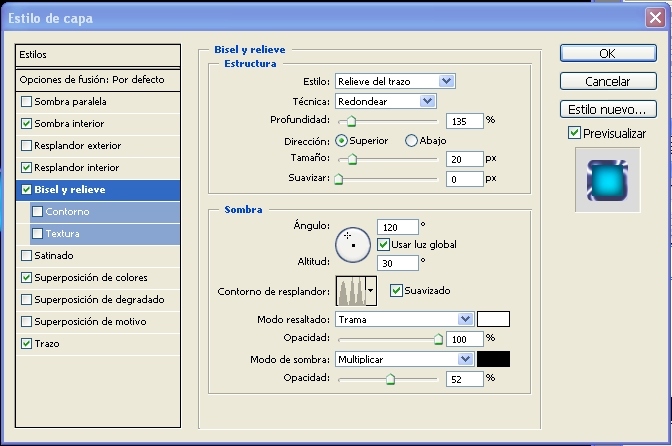
Task: Toggle Usar luz global checkbox
Action: click(383, 245)
